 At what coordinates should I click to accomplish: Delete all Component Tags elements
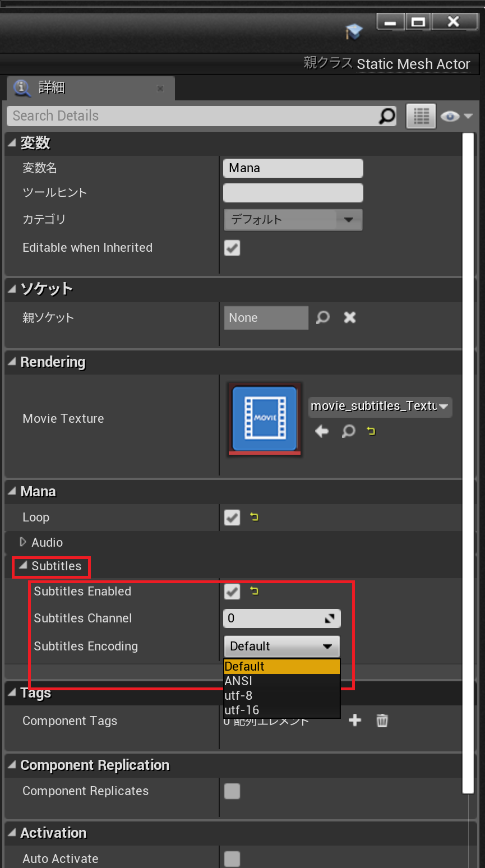(x=382, y=720)
